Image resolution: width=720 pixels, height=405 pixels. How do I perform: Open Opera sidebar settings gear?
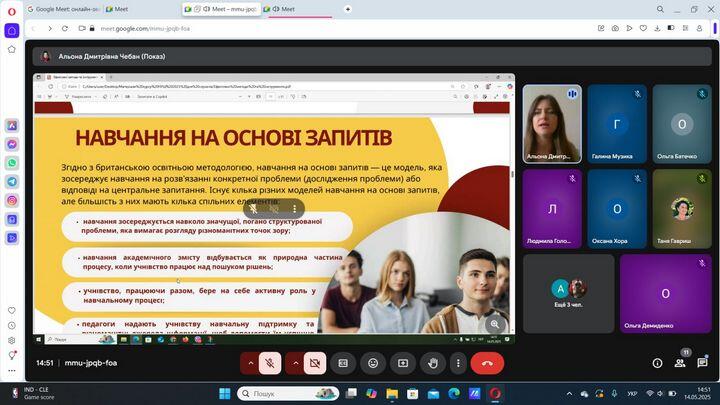coord(12,340)
